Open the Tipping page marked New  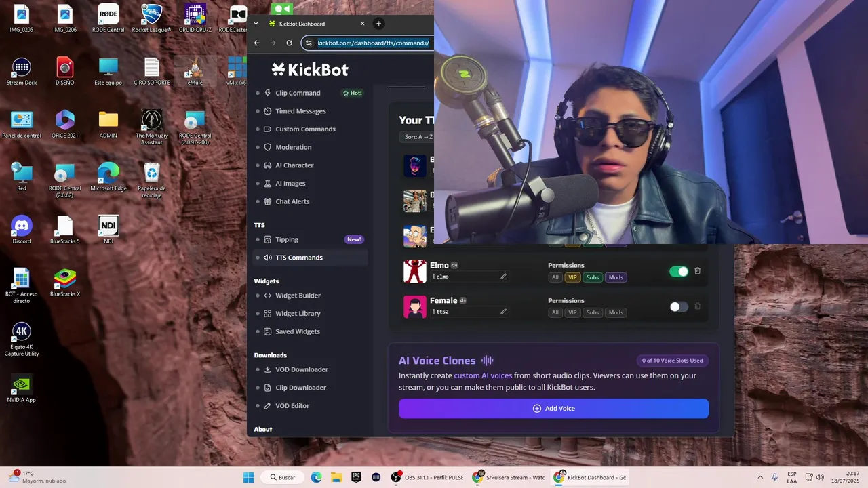click(x=311, y=239)
